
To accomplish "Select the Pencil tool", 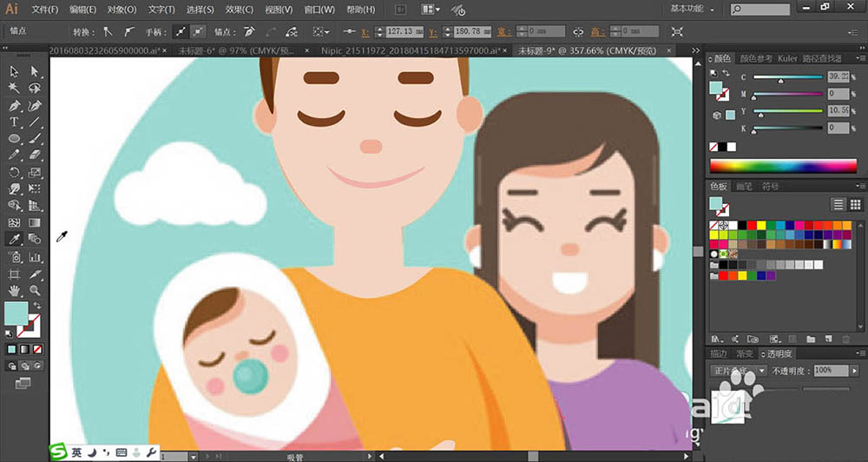I will 14,155.
